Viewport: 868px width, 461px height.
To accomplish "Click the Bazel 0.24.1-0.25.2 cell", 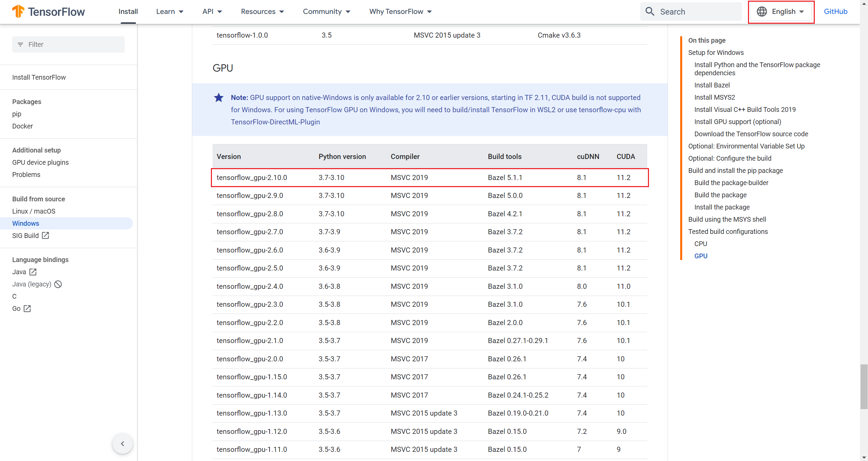I will point(518,395).
